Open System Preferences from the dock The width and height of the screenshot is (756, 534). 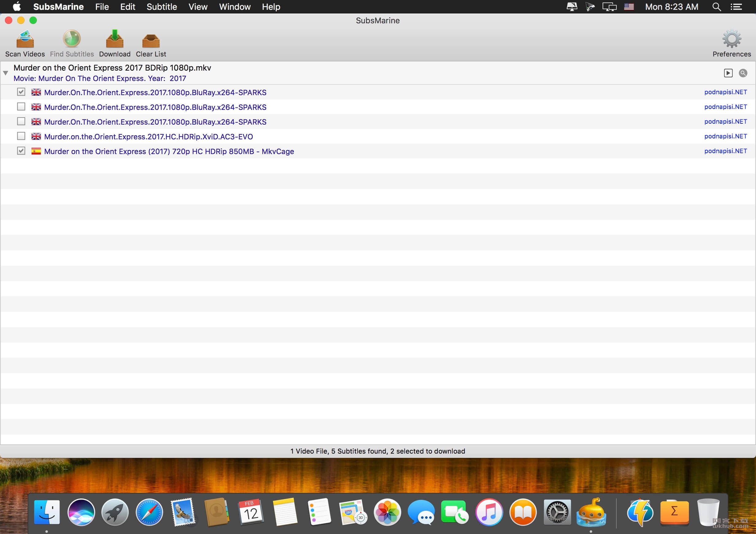pos(557,512)
